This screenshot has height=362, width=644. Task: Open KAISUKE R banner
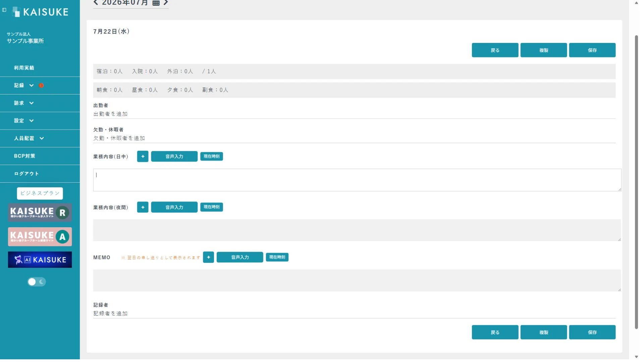[x=40, y=213]
